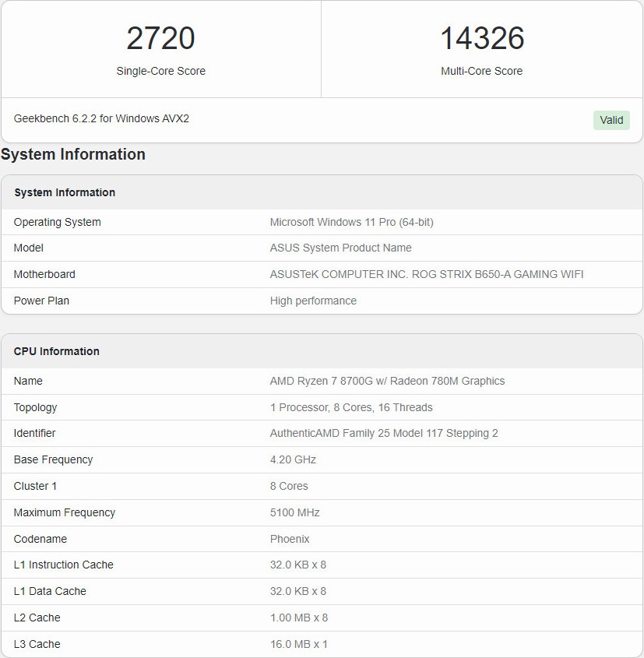This screenshot has height=658, width=644.
Task: Click the Microsoft Windows 11 Pro value
Action: tap(351, 222)
